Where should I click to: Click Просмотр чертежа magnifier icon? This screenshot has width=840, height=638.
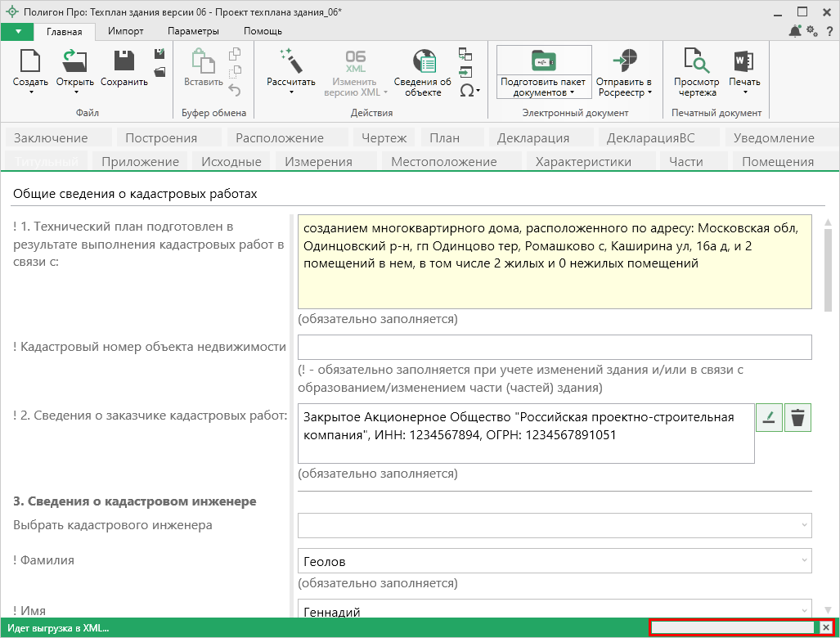697,62
